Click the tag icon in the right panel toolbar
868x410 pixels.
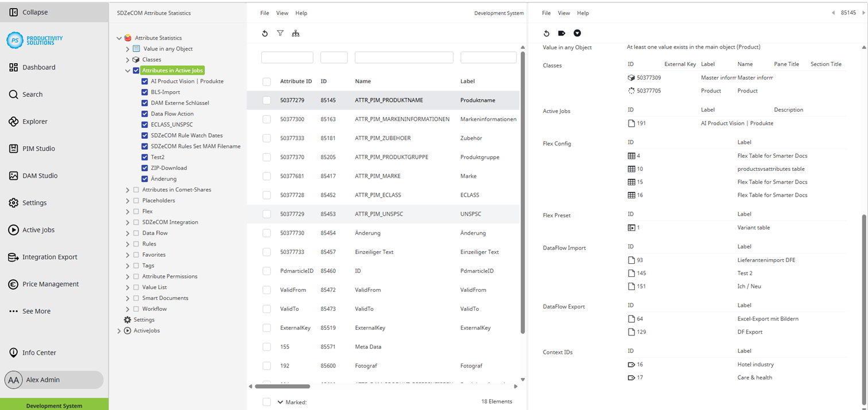563,33
